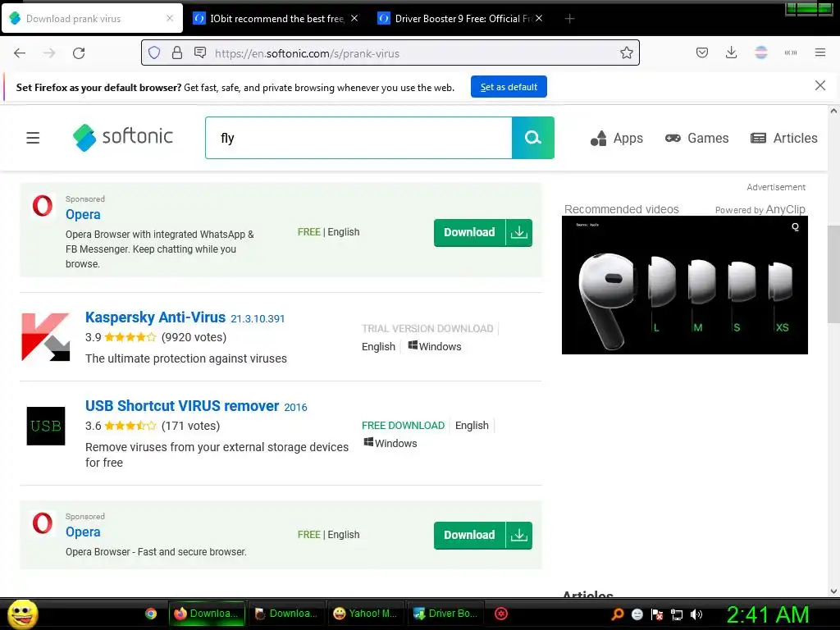Open the USB Shortcut VIRUS remover icon
Screen dimensions: 840x630
(x=46, y=426)
